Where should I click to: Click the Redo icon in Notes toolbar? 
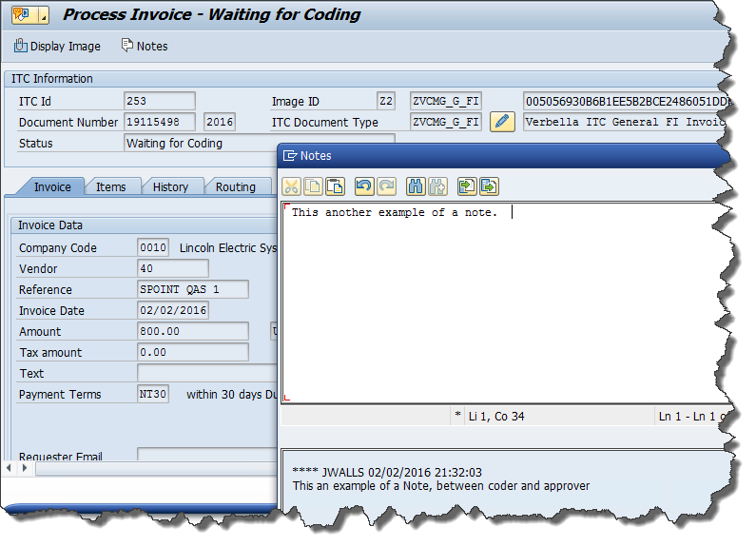pos(387,186)
